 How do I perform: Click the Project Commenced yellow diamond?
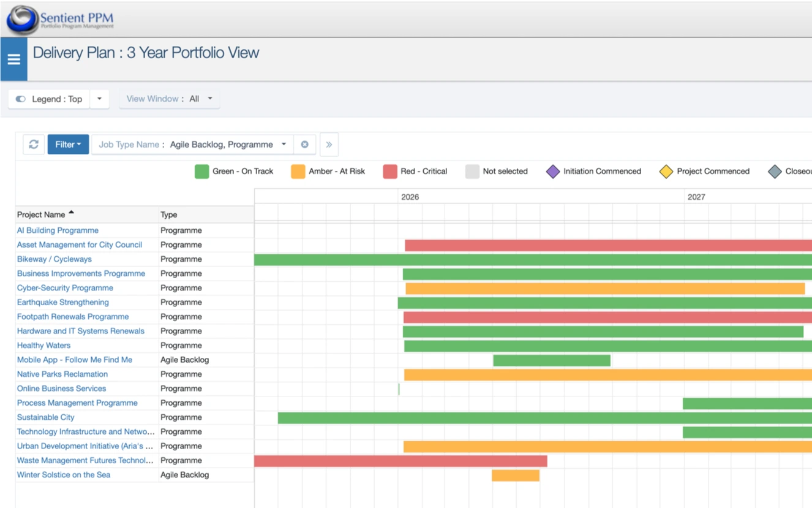pos(666,172)
